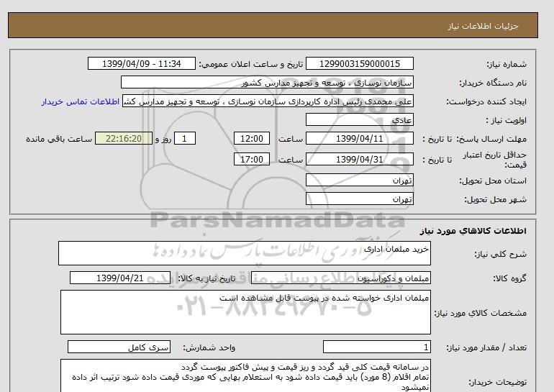Click the label گروه کالا
The width and height of the screenshot is (554, 392).
[x=510, y=278]
